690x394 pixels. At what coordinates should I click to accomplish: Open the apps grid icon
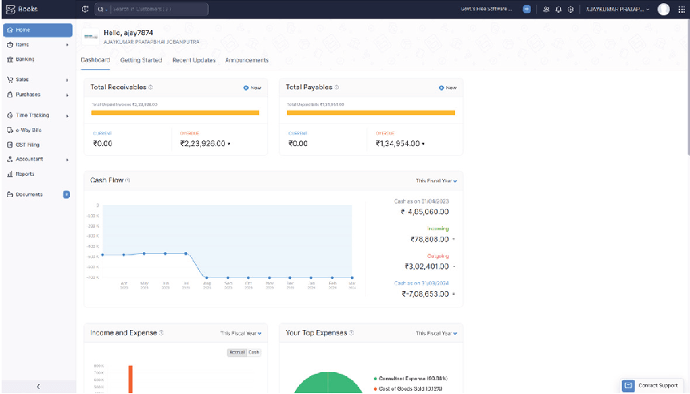[x=682, y=9]
